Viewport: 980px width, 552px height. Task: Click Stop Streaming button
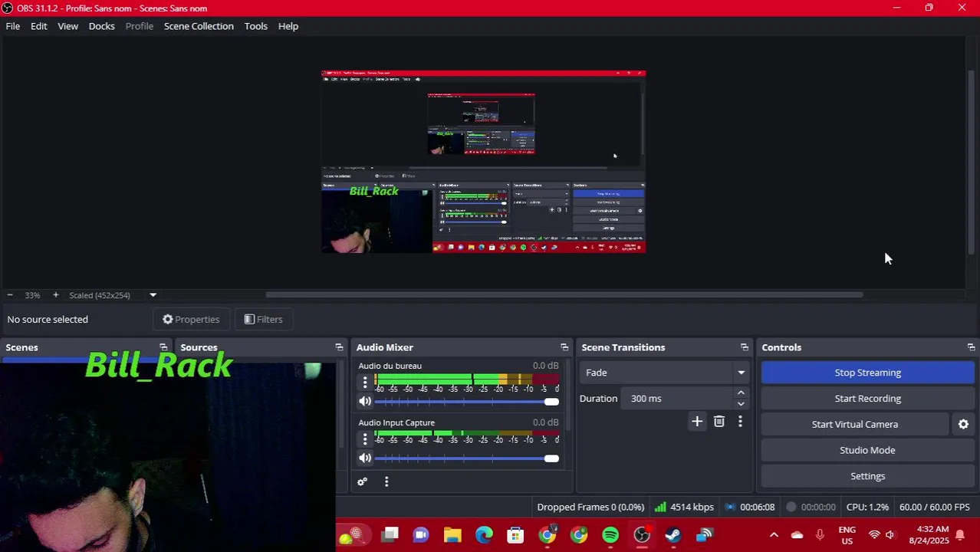(x=867, y=373)
